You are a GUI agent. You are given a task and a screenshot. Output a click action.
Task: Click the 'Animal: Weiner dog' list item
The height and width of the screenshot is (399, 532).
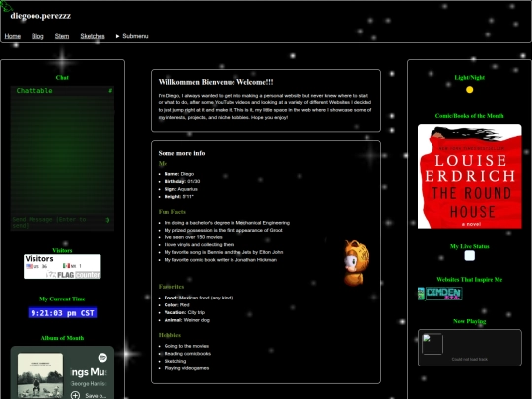click(x=187, y=320)
